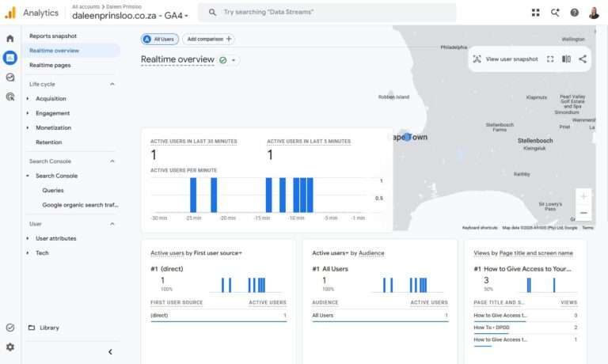Screen dimensions: 608x364
Task: Collapse the Search Console section header
Action: click(112, 161)
